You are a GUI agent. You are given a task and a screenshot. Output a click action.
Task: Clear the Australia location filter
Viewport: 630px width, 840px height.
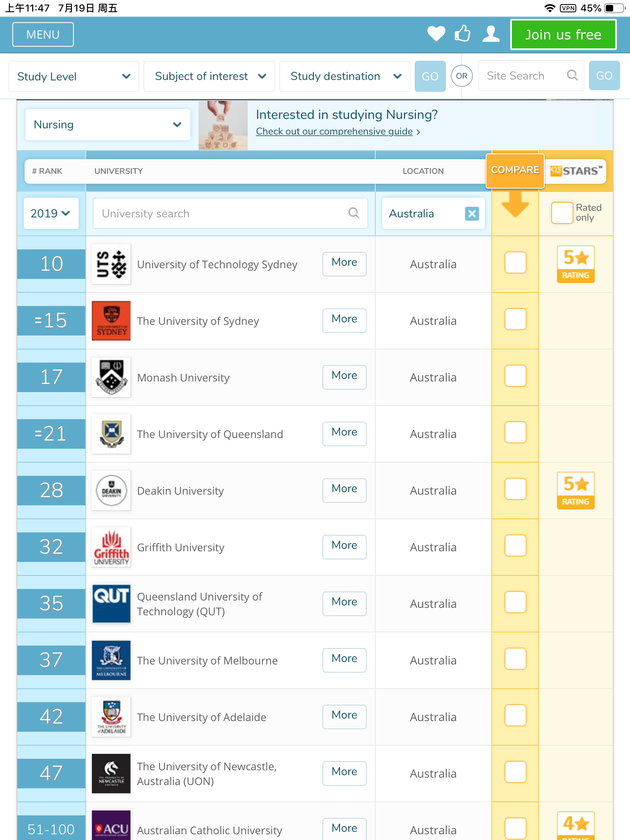472,214
